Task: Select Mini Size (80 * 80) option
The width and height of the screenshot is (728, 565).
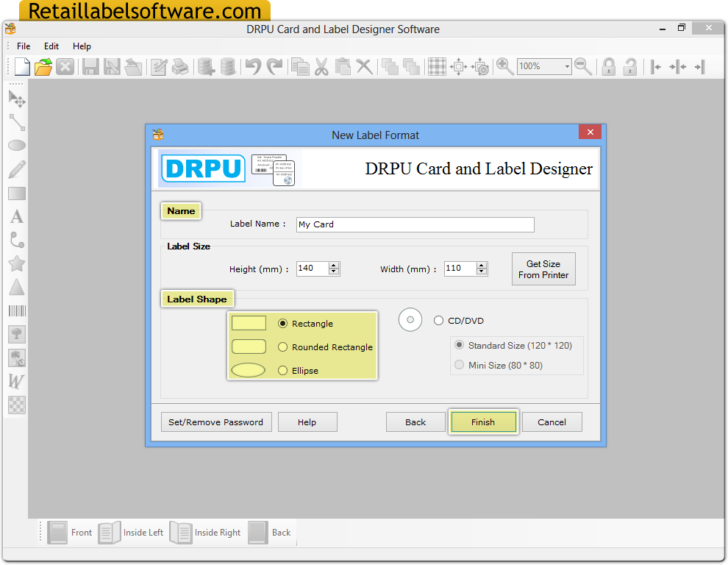Action: click(x=459, y=365)
